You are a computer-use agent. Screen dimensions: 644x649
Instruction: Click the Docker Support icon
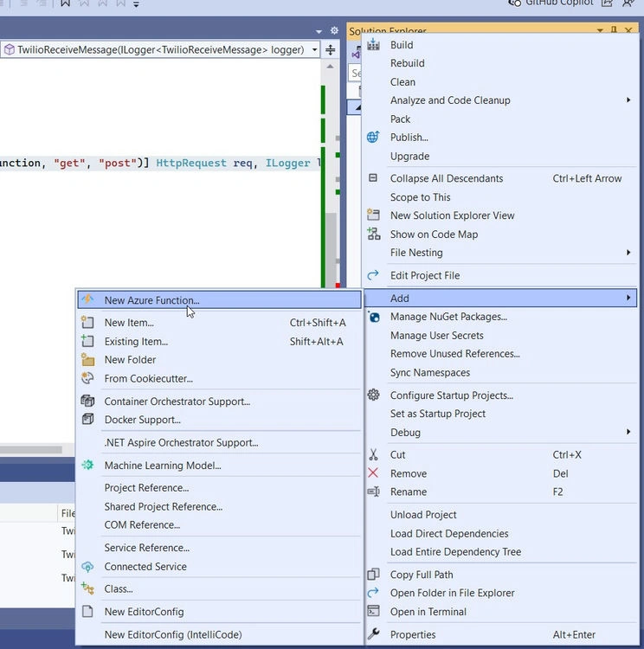(x=87, y=419)
